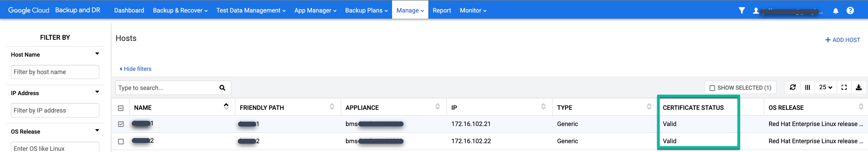Click the notifications bell icon
Image resolution: width=868 pixels, height=152 pixels.
[835, 11]
